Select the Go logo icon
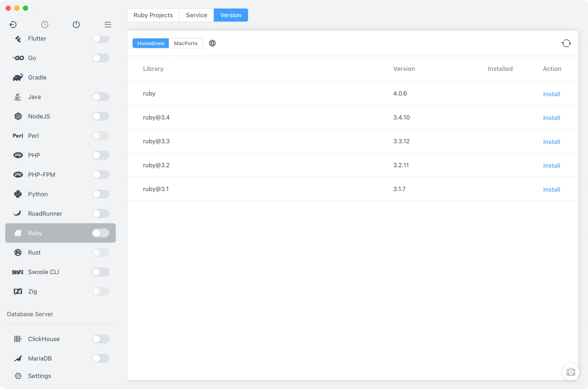The image size is (588, 389). point(18,58)
